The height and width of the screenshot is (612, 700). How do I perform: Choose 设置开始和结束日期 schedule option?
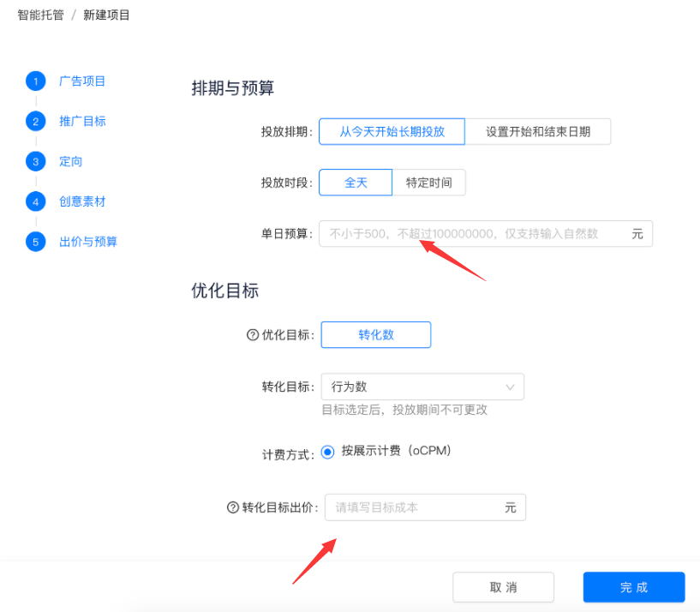(x=538, y=132)
